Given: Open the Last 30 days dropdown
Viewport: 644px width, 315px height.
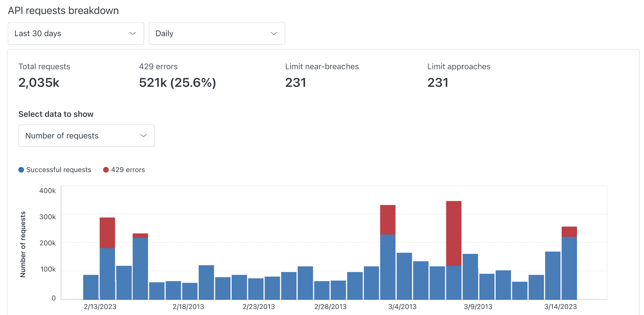Looking at the screenshot, I should [76, 33].
